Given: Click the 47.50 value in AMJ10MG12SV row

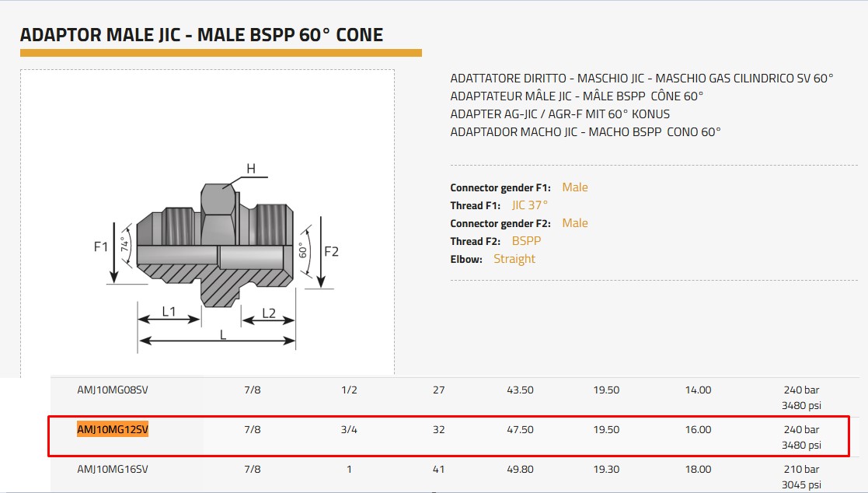Looking at the screenshot, I should click(x=520, y=430).
